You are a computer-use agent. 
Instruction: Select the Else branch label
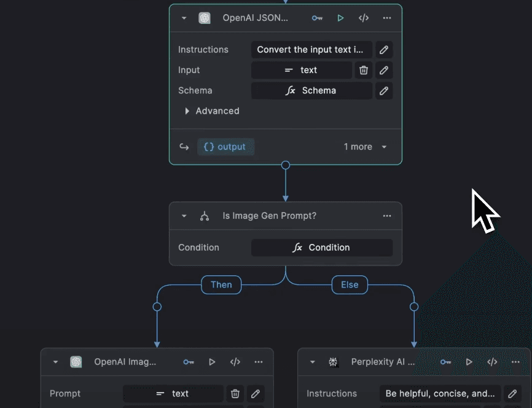tap(350, 284)
